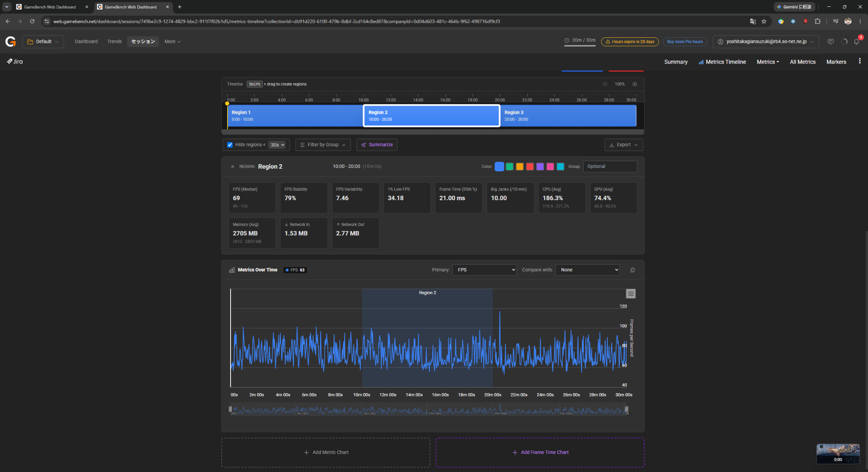
Task: Click Add Frame Time Chart
Action: (x=540, y=452)
